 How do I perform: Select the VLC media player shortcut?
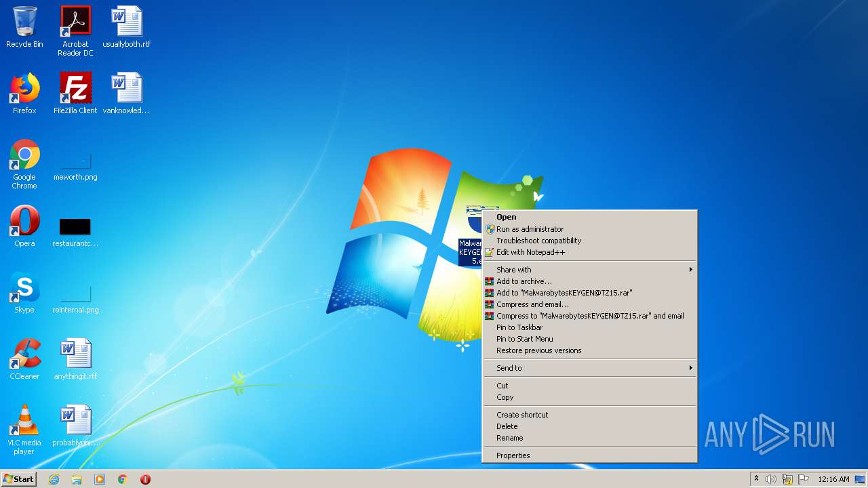tap(24, 430)
